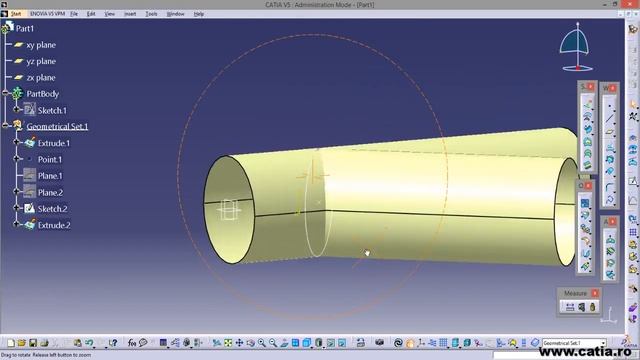640x360 pixels.
Task: Select the yz plane item
Action: tap(41, 61)
